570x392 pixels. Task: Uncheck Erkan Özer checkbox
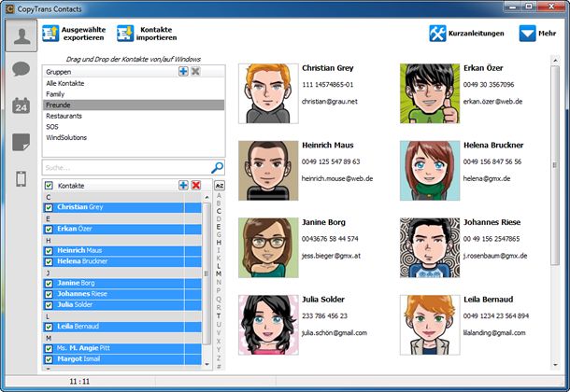tap(49, 230)
